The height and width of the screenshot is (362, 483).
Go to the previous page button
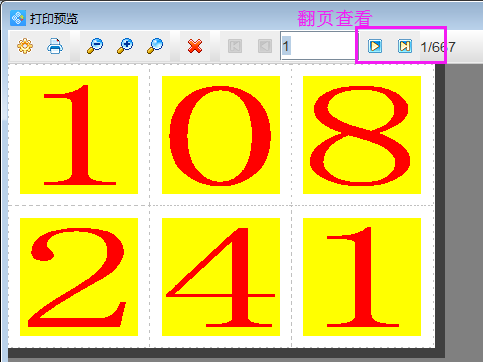265,46
